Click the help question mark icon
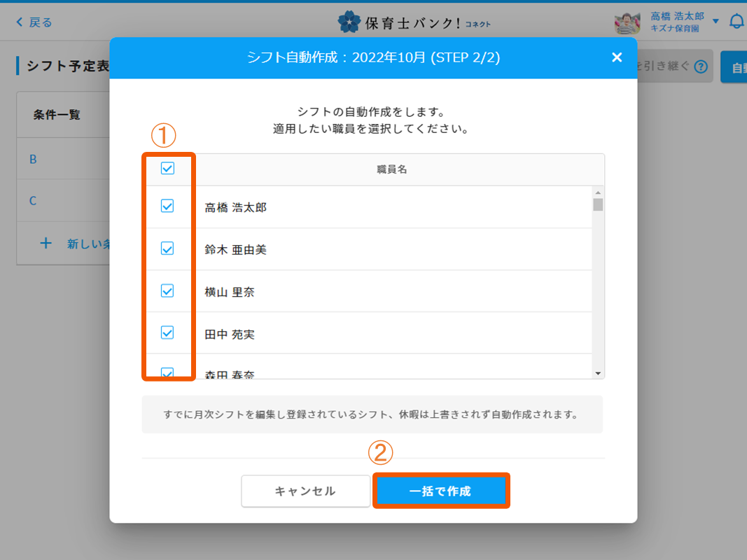Image resolution: width=747 pixels, height=560 pixels. click(x=699, y=67)
